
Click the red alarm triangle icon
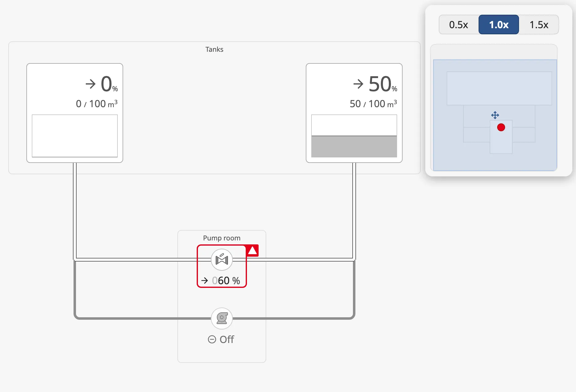coord(252,251)
